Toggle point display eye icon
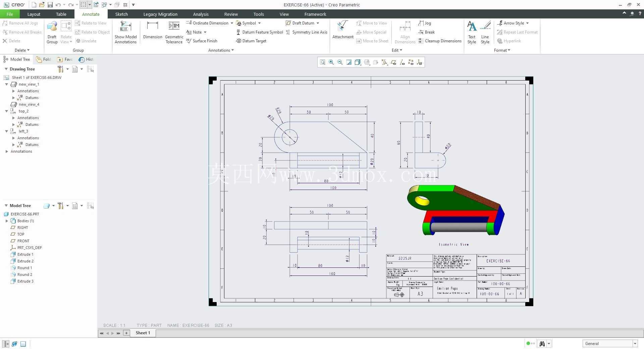 tap(411, 62)
